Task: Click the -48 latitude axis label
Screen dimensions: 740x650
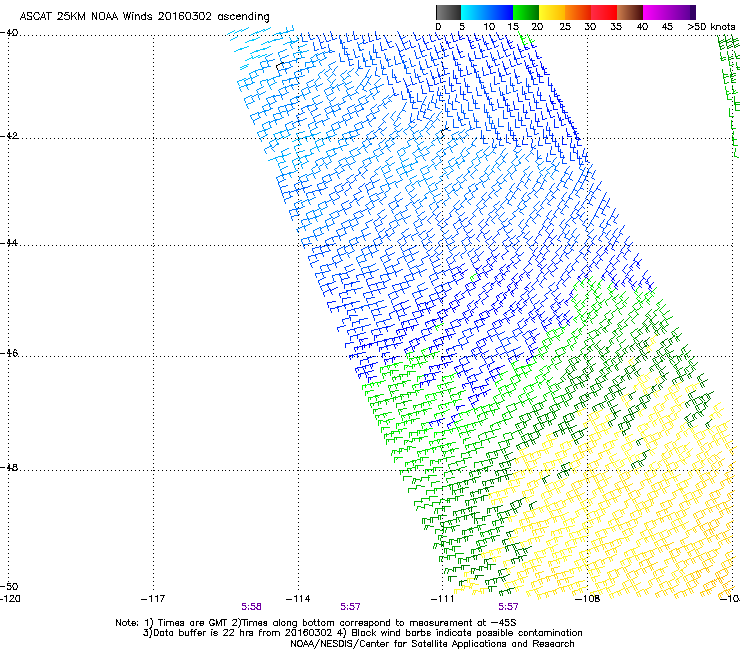Action: (x=9, y=467)
